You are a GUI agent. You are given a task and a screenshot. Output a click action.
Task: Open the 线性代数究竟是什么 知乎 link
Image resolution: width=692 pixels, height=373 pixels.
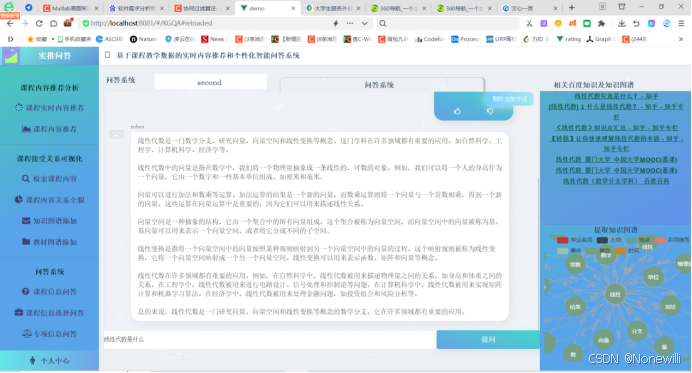pos(616,96)
